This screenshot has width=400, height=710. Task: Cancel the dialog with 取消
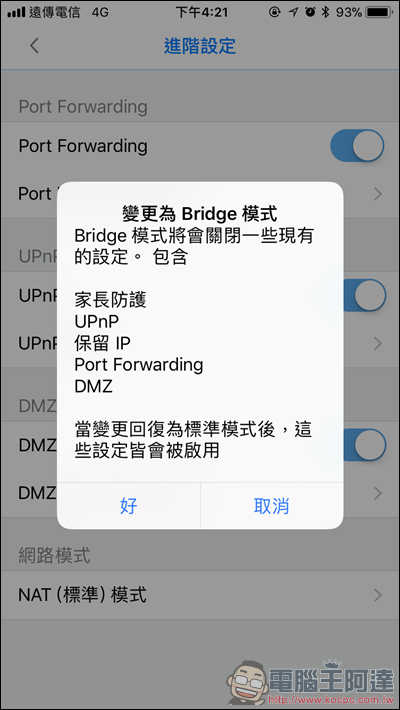click(x=271, y=506)
